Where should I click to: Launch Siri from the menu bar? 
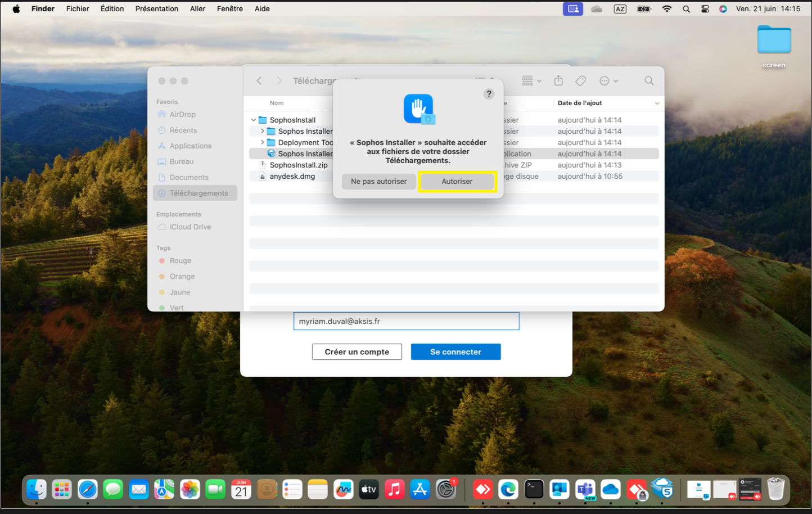pos(723,8)
